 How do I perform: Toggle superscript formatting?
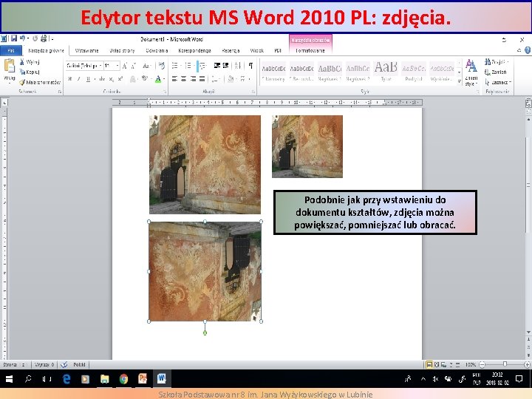120,79
